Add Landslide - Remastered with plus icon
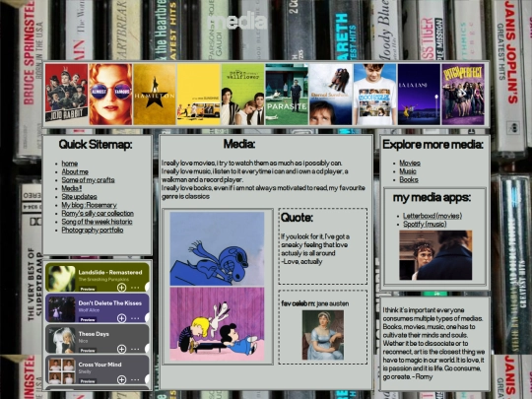Viewport: 532px width, 399px height. coord(121,288)
